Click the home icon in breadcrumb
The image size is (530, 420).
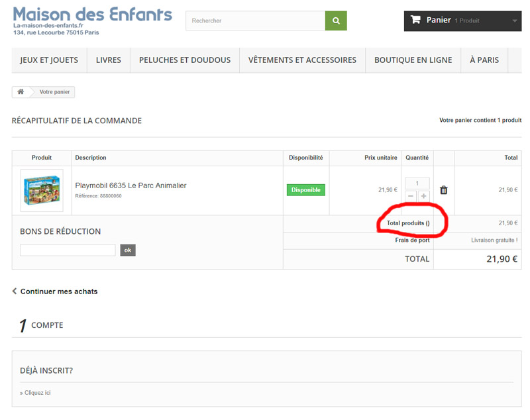click(x=21, y=91)
